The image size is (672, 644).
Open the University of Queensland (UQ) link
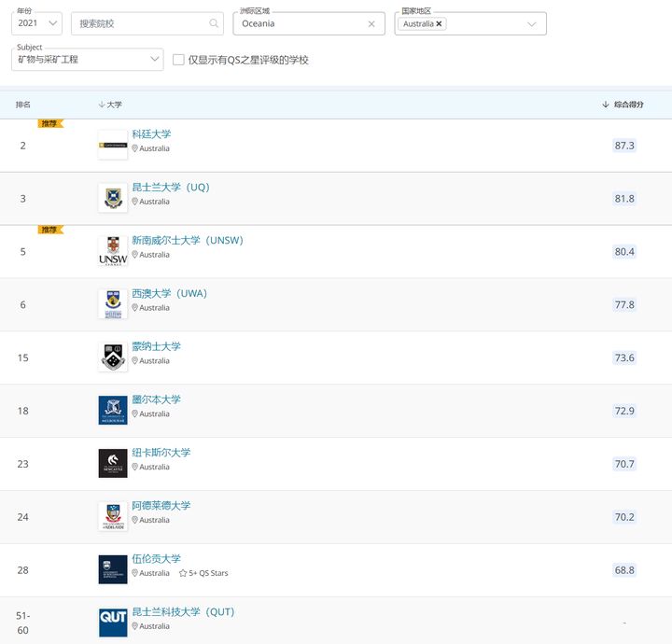click(x=171, y=188)
